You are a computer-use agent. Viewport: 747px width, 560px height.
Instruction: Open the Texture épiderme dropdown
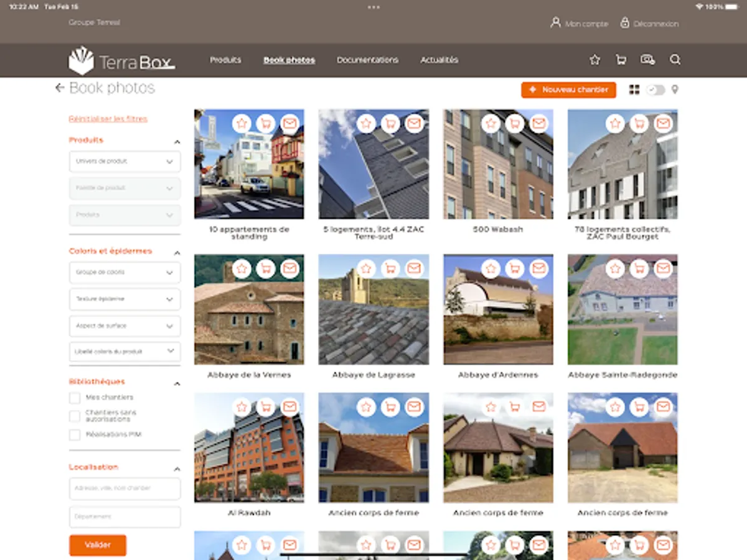pyautogui.click(x=125, y=299)
